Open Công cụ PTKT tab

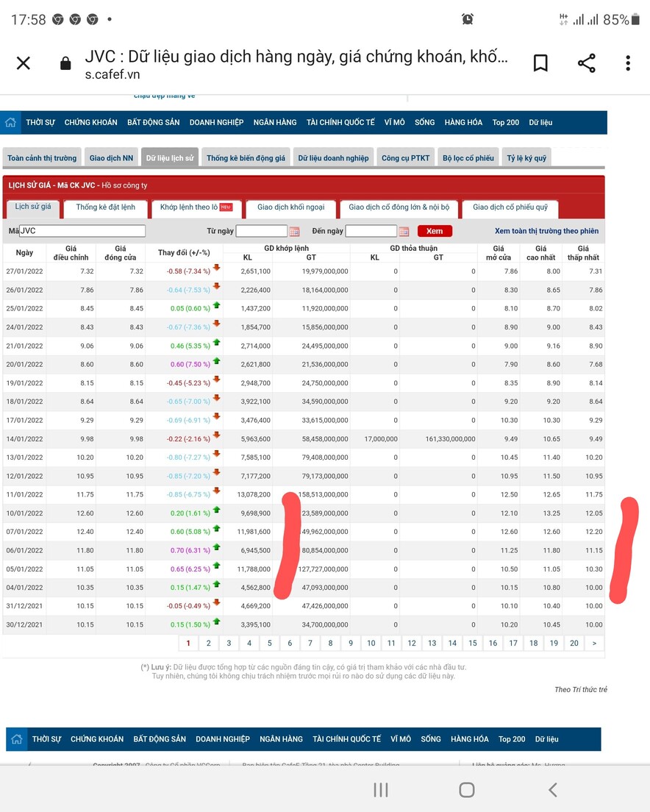pyautogui.click(x=406, y=158)
